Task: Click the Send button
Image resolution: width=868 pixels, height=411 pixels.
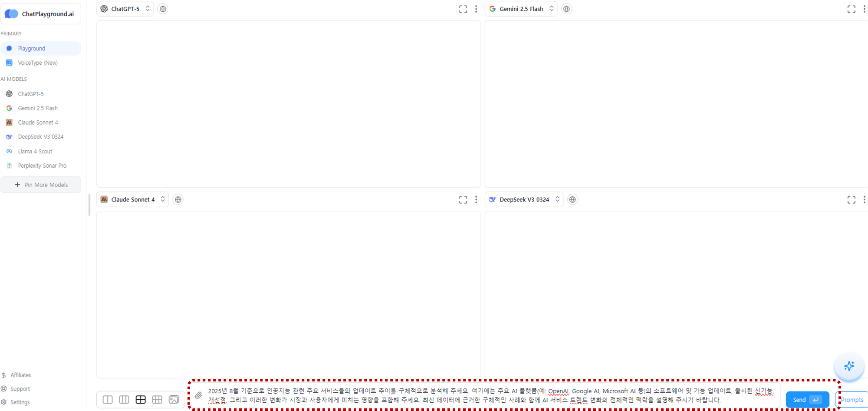Action: pyautogui.click(x=807, y=400)
